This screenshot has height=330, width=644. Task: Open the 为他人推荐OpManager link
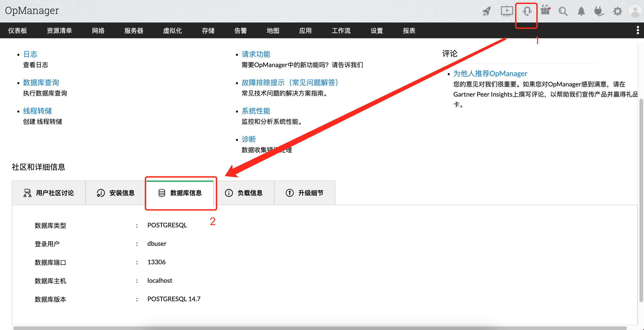pyautogui.click(x=490, y=73)
